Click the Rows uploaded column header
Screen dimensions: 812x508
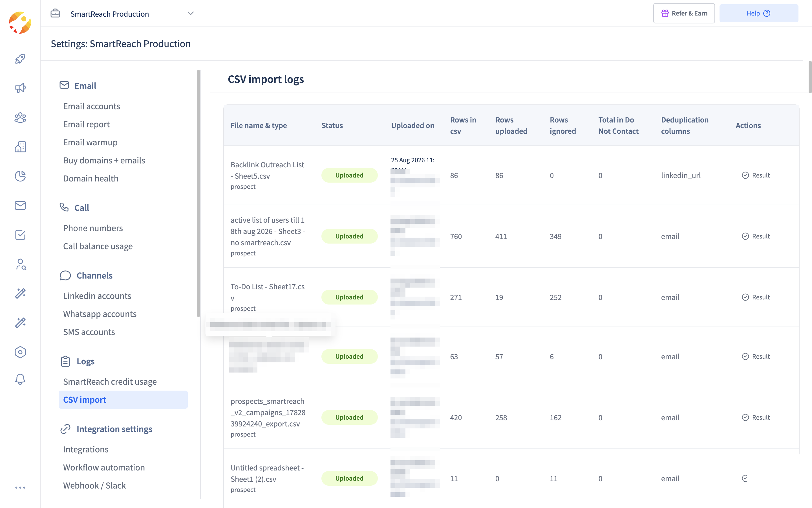point(511,125)
